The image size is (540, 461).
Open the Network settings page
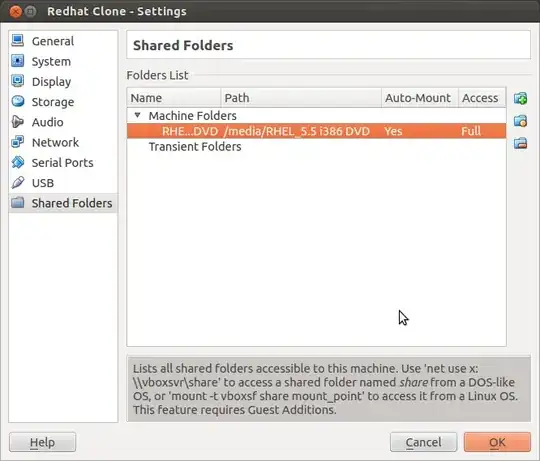pyautogui.click(x=63, y=142)
